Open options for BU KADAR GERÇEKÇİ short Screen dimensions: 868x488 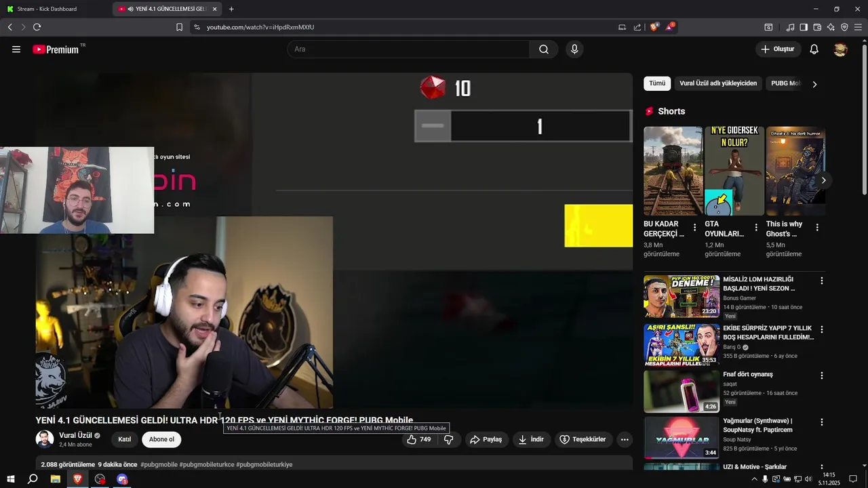(694, 227)
